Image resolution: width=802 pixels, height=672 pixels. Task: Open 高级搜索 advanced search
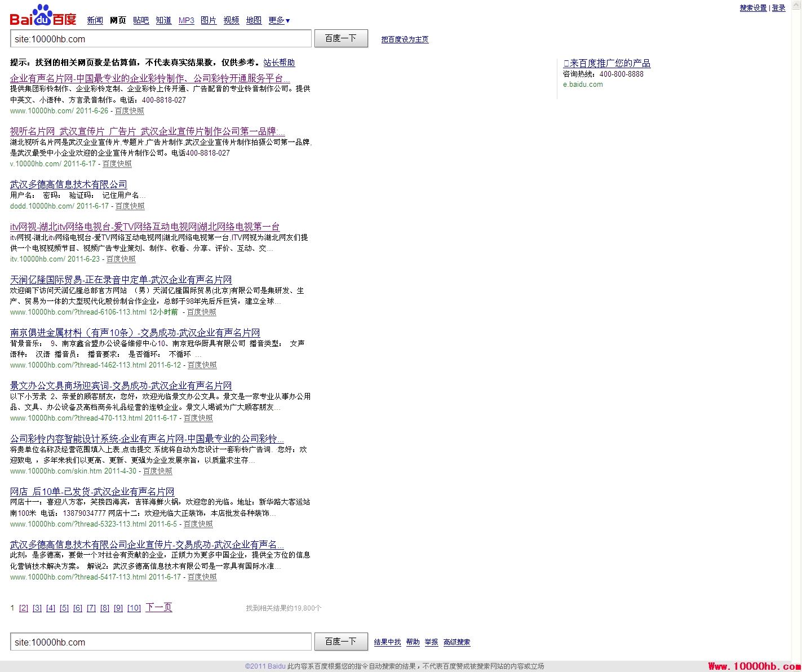click(457, 642)
